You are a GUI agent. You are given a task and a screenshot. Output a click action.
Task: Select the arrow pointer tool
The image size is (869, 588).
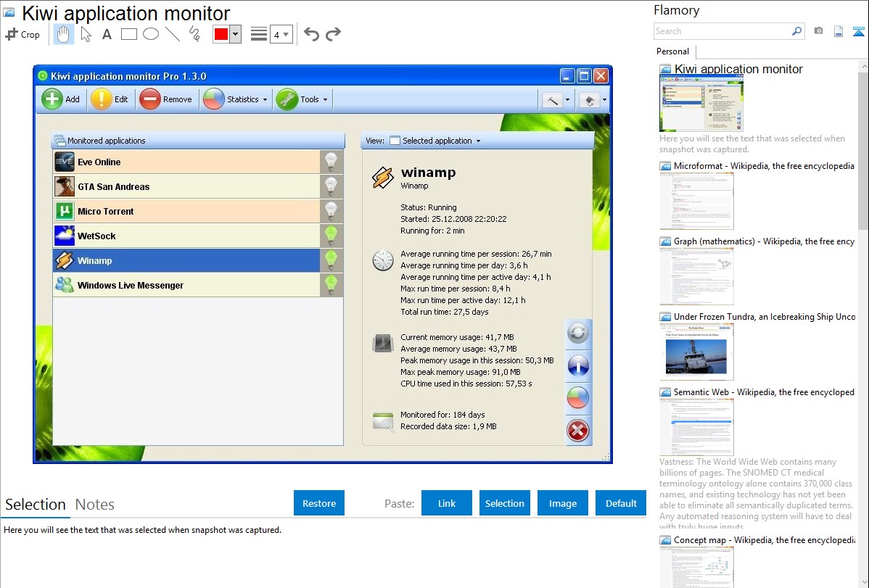click(x=86, y=34)
